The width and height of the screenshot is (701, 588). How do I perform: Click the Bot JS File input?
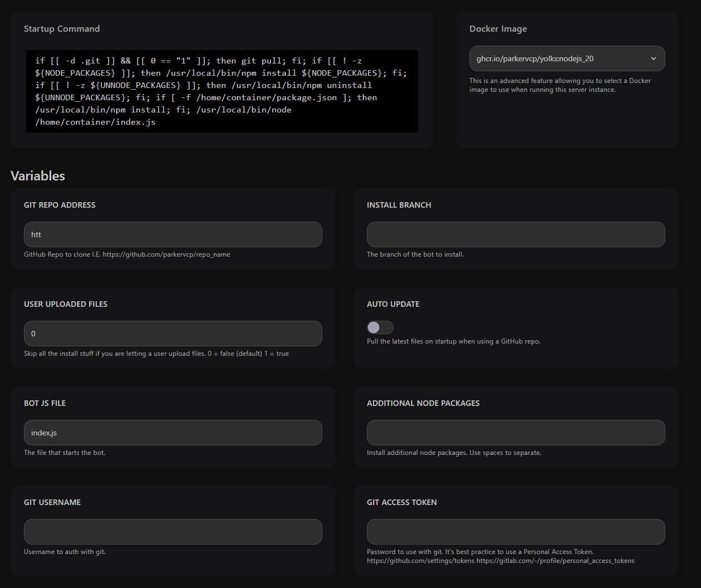(173, 433)
